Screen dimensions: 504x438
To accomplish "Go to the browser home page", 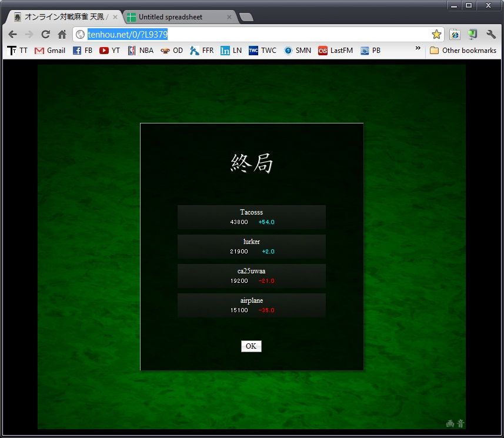I will click(x=62, y=34).
